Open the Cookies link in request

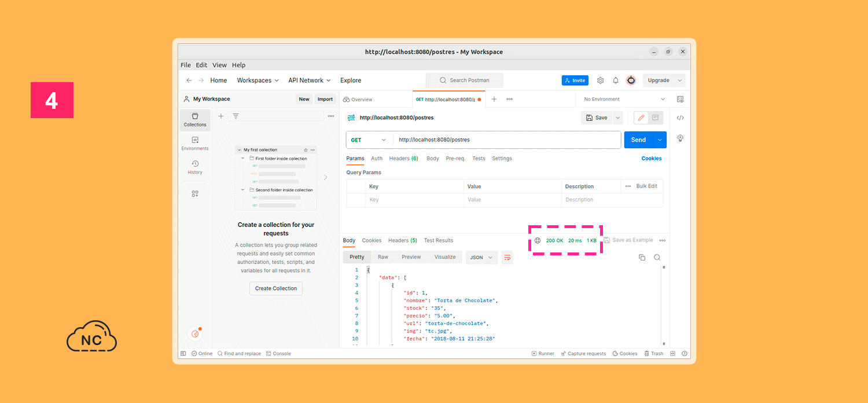point(652,158)
